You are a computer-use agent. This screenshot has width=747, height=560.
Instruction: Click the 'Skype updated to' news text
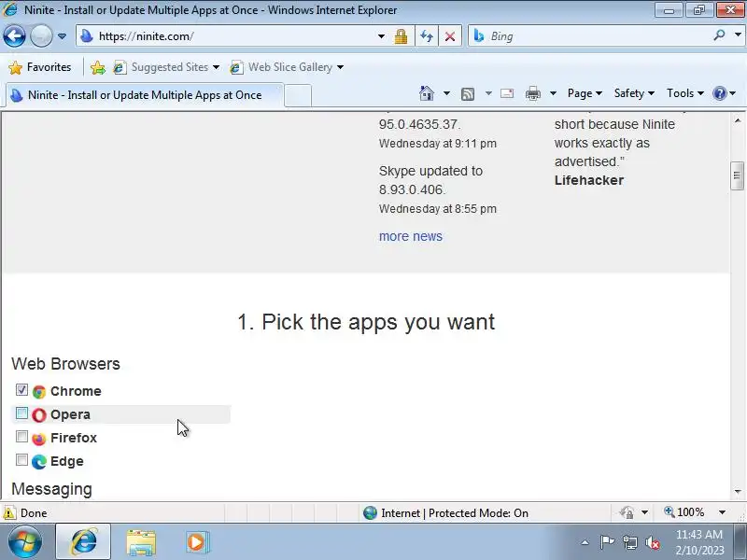pos(430,171)
